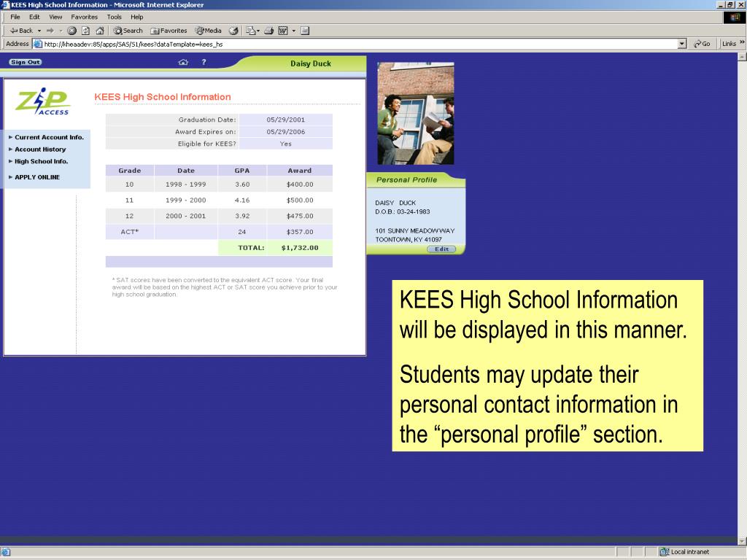
Task: Click the D.O.B.: 03-24-1983 text
Action: 402,212
